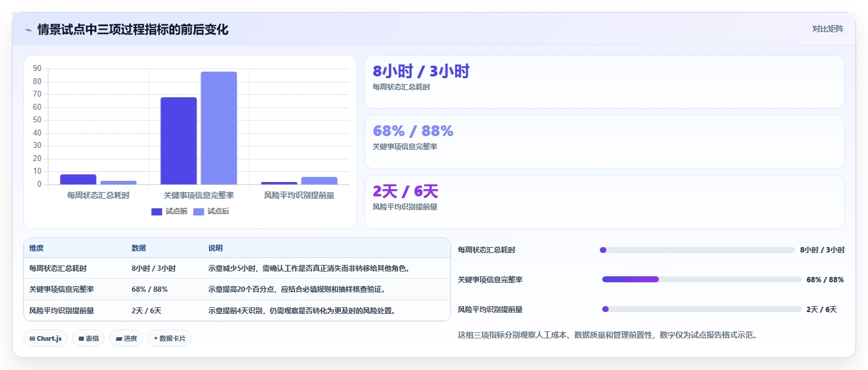Screen dimensions: 868x370
Task: Click the icon inside 表格 chip
Action: point(81,338)
